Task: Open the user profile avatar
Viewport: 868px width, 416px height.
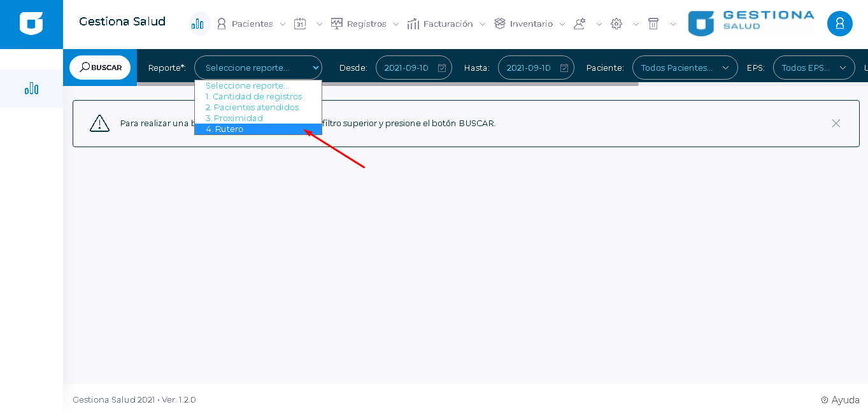Action: (x=839, y=24)
